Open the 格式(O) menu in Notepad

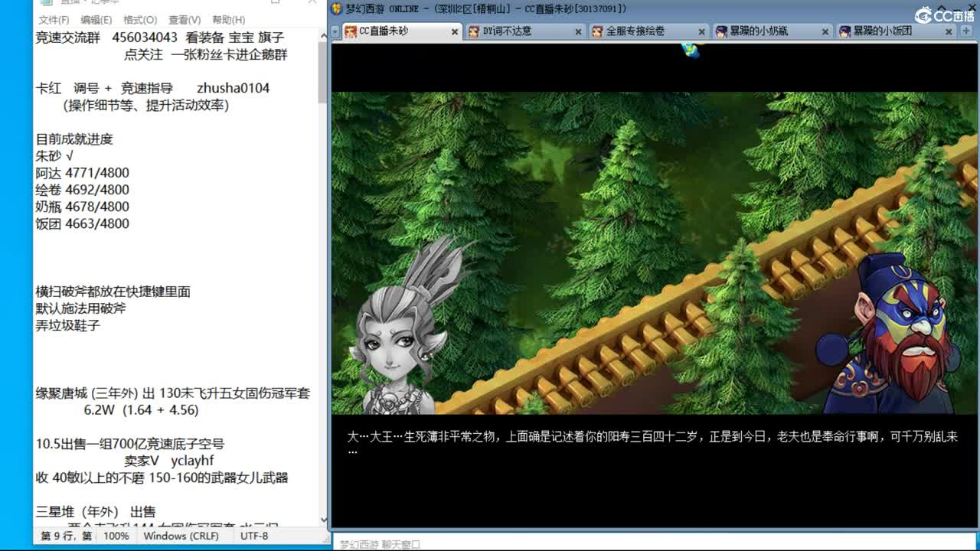tap(140, 20)
